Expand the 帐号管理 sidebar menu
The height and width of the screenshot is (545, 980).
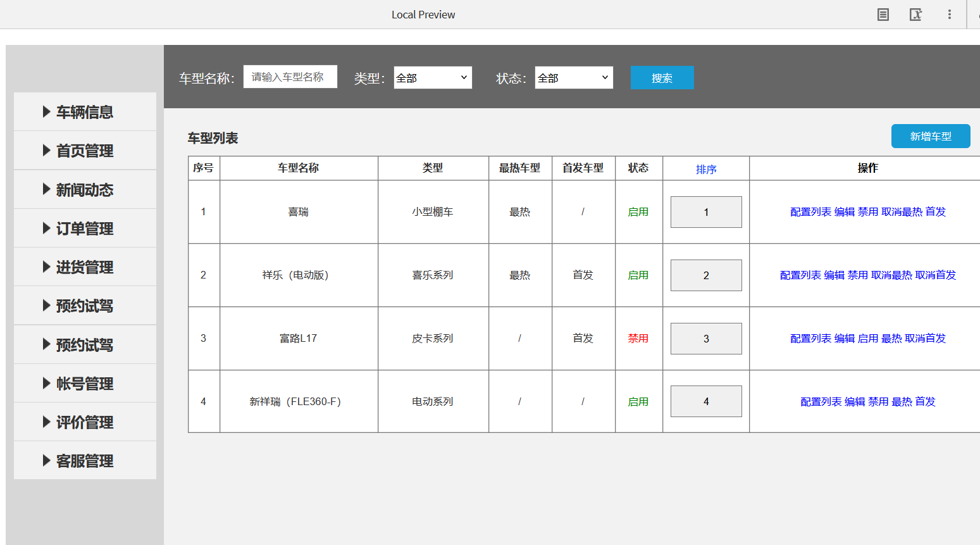click(85, 384)
